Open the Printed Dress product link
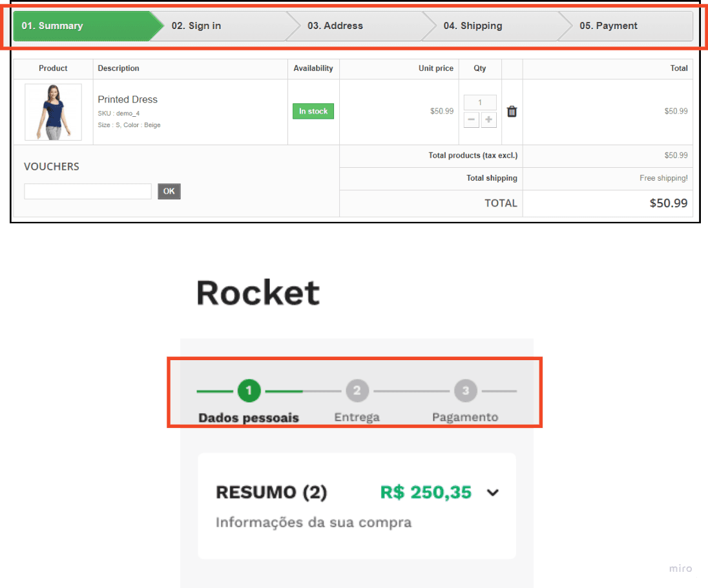The height and width of the screenshot is (588, 708). coord(127,99)
